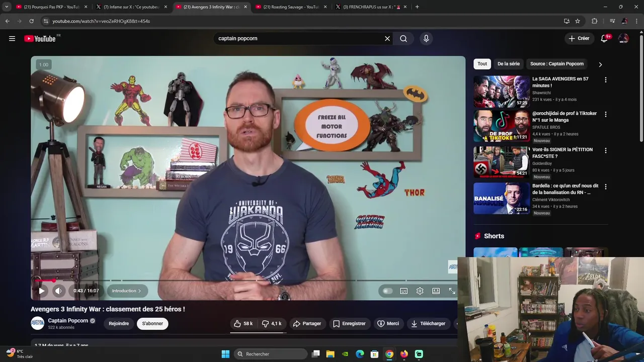This screenshot has width=644, height=362.
Task: Open options for the Bardella video
Action: 605,187
